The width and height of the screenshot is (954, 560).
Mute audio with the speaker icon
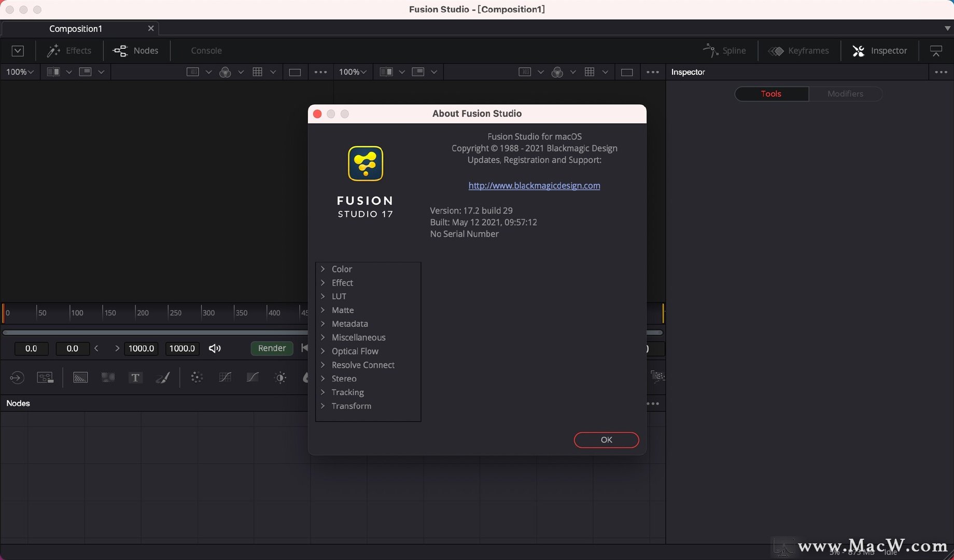[215, 348]
